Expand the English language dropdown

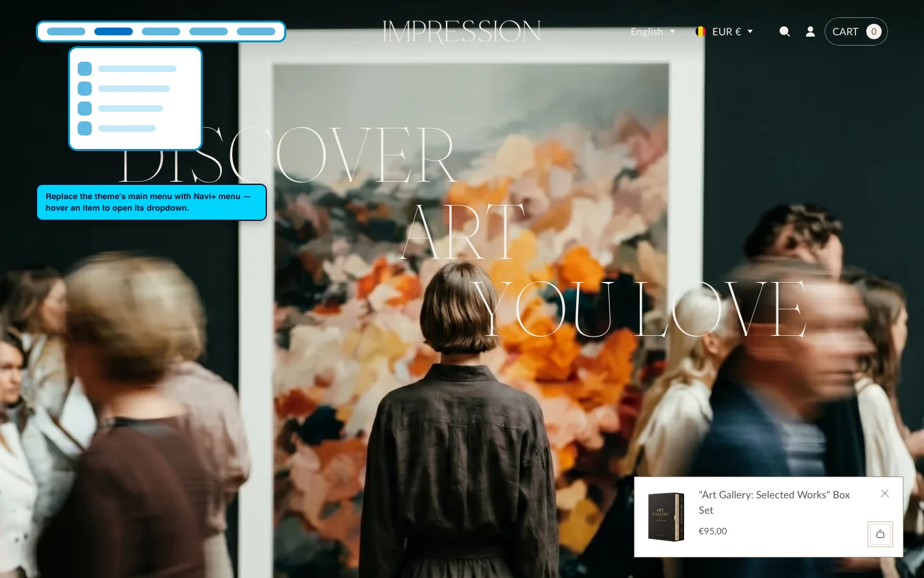[x=653, y=31]
